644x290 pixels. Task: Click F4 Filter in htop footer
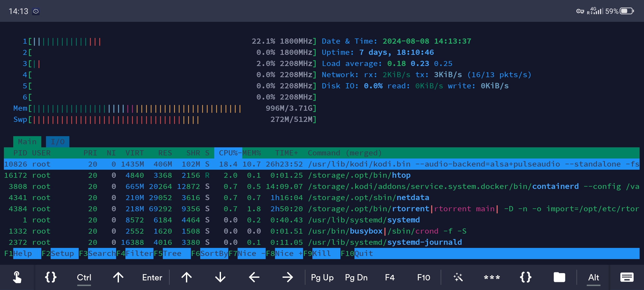click(135, 253)
